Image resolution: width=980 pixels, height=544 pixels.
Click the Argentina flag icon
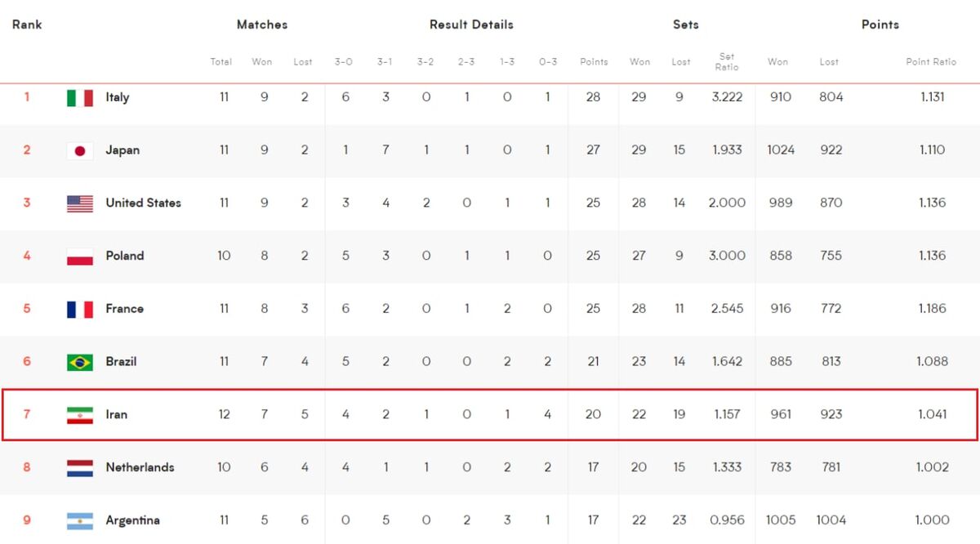(79, 520)
